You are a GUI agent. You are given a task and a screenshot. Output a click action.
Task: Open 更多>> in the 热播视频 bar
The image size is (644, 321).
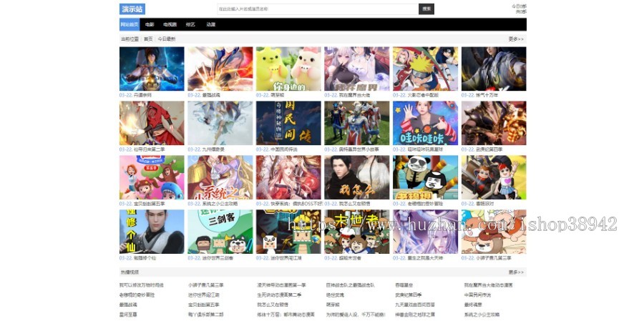tap(516, 272)
